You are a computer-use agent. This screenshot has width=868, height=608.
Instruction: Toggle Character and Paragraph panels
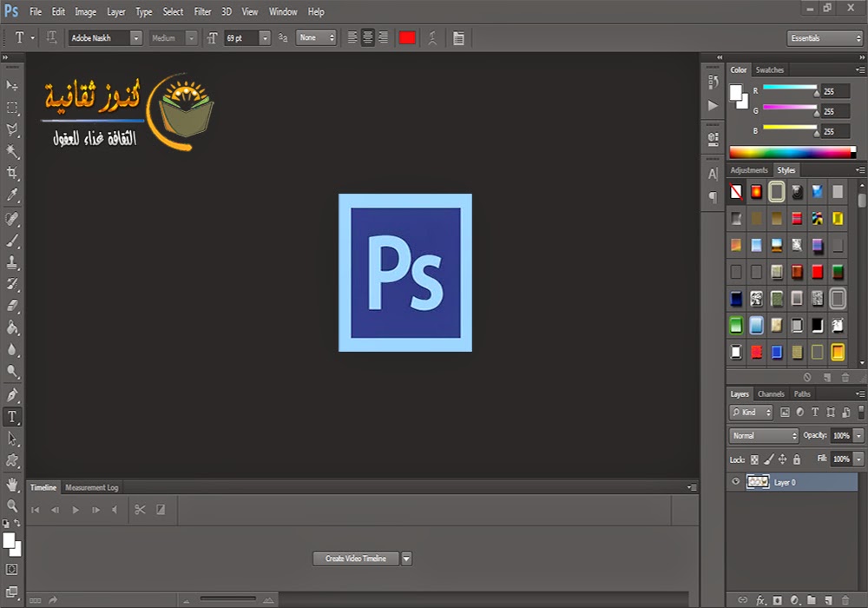pos(458,37)
